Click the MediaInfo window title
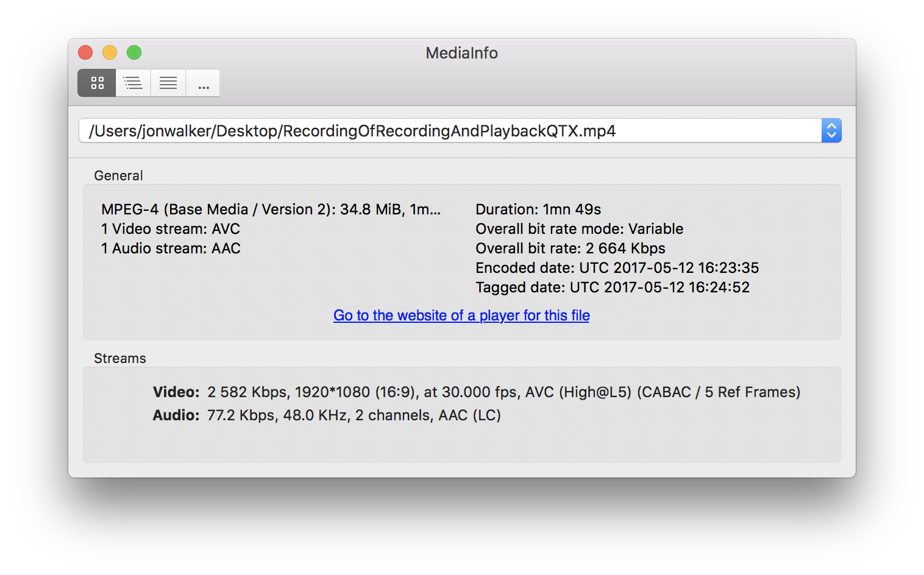This screenshot has height=575, width=924. click(x=461, y=53)
